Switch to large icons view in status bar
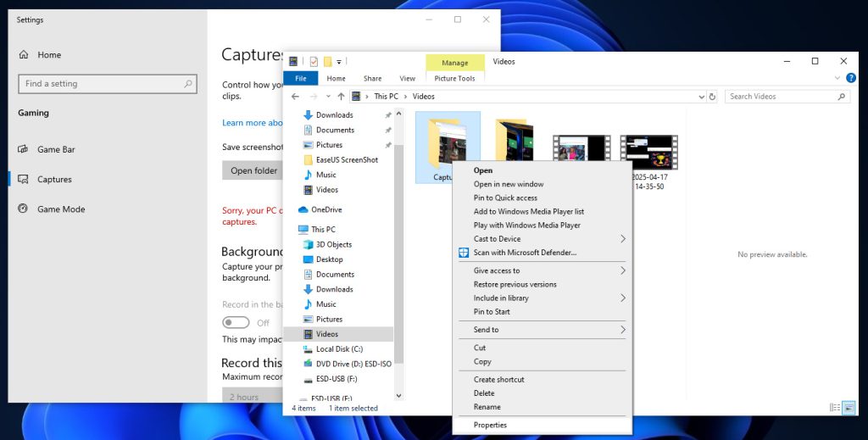 pyautogui.click(x=849, y=408)
